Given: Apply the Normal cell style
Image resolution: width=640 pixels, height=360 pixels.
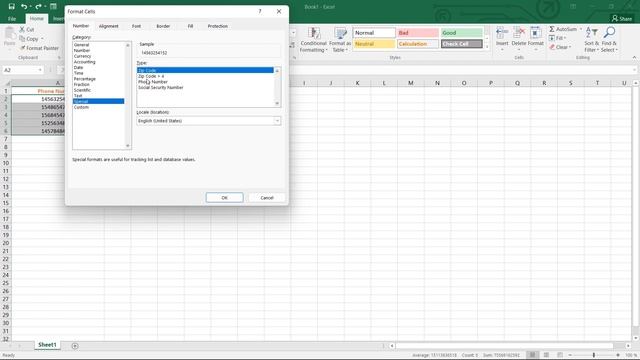Looking at the screenshot, I should coord(374,33).
